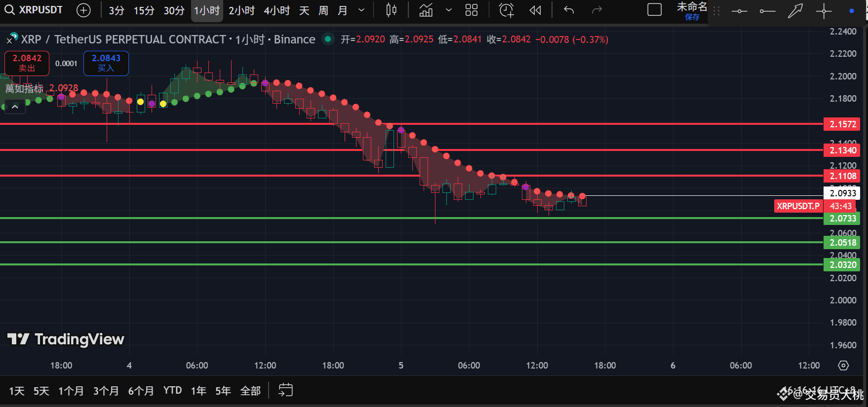This screenshot has height=407, width=868.
Task: Set date range to 5天
Action: coord(41,391)
